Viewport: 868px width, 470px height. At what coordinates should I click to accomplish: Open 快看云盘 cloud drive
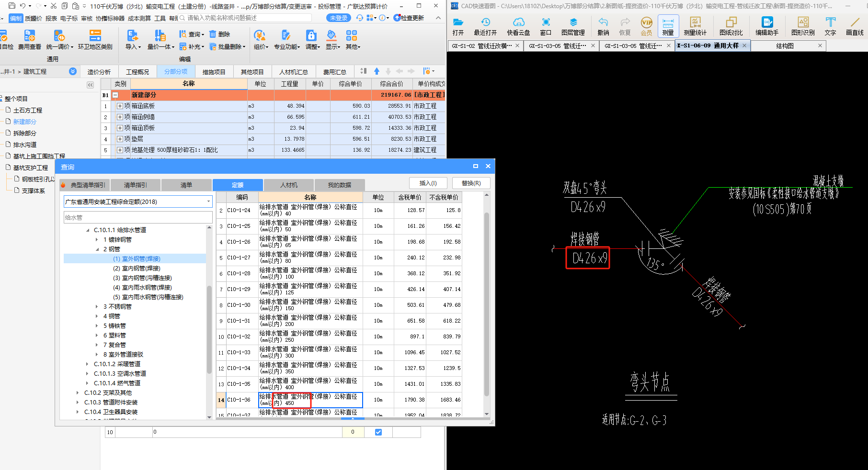click(518, 26)
